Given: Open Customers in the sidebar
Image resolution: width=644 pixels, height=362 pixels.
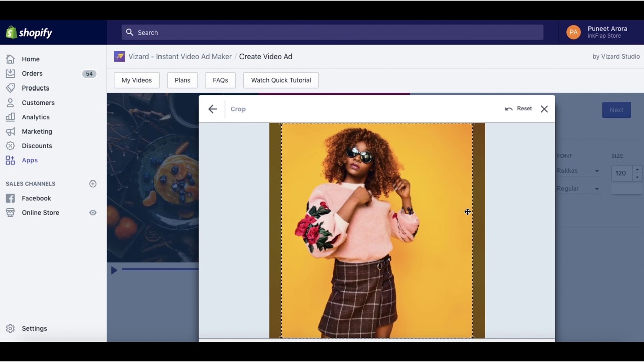Looking at the screenshot, I should [x=38, y=103].
